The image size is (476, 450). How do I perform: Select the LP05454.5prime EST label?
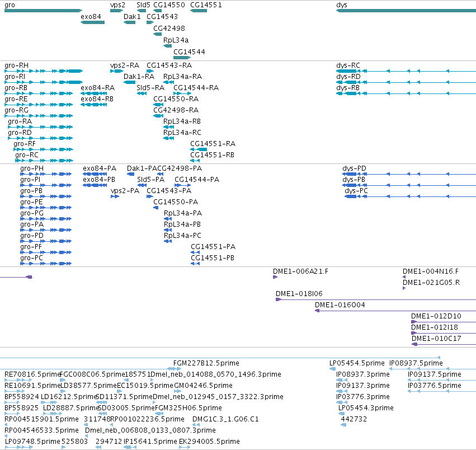click(357, 363)
